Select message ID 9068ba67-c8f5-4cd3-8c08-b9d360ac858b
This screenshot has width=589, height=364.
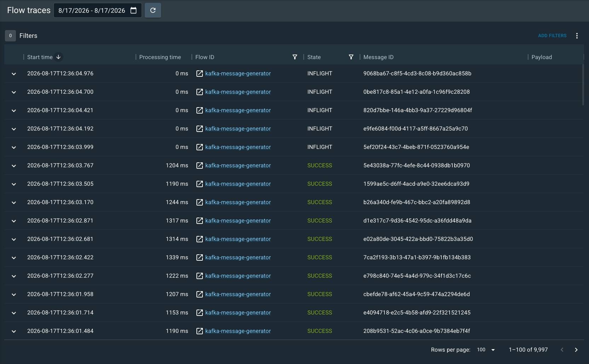point(417,74)
